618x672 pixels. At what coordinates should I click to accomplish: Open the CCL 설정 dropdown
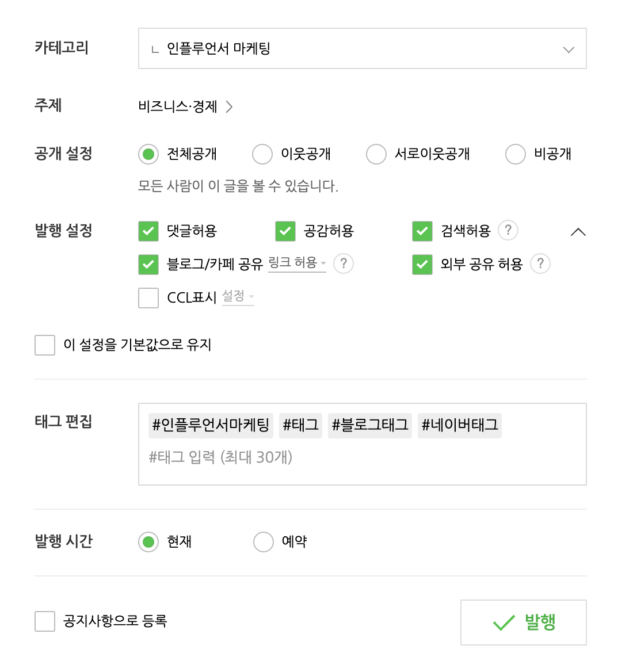pyautogui.click(x=238, y=297)
